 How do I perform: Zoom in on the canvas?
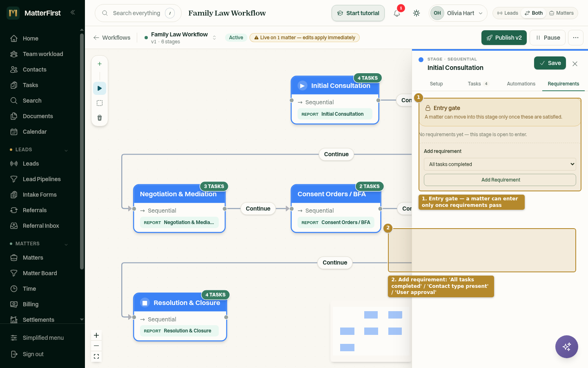[96, 335]
